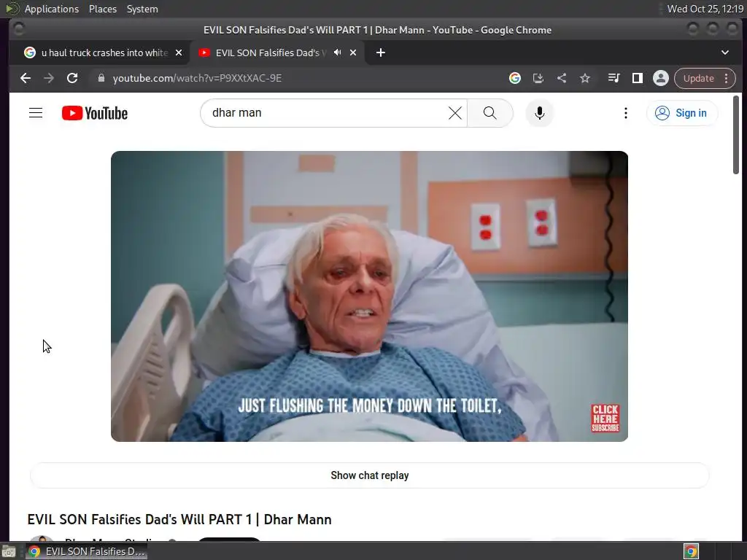747x560 pixels.
Task: Click the Sign in button
Action: click(x=682, y=113)
